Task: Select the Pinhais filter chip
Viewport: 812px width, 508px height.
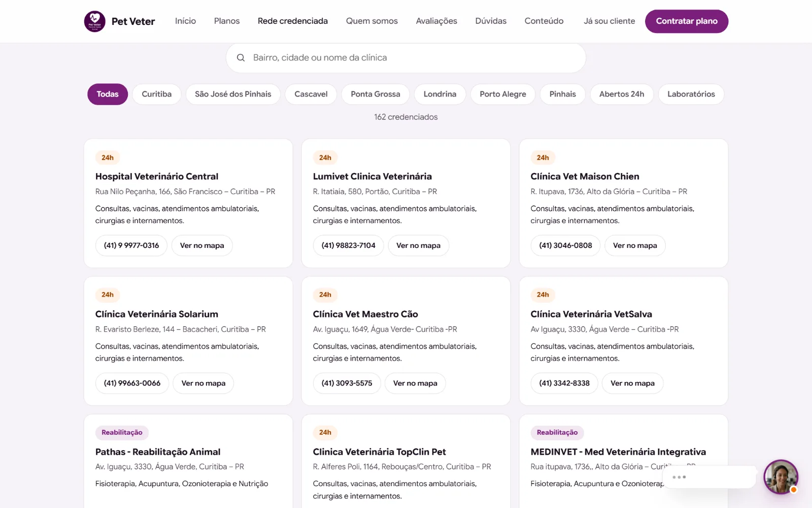Action: 563,94
